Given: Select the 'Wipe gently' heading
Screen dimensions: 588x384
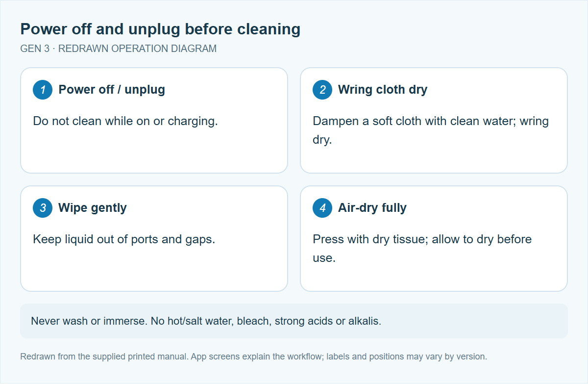Looking at the screenshot, I should coord(93,208).
